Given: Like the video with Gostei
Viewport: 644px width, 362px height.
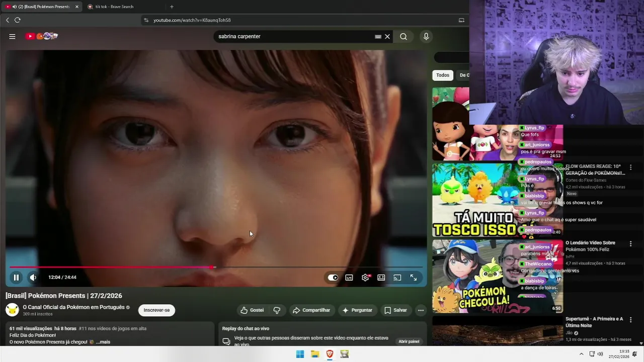Looking at the screenshot, I should pos(252,310).
